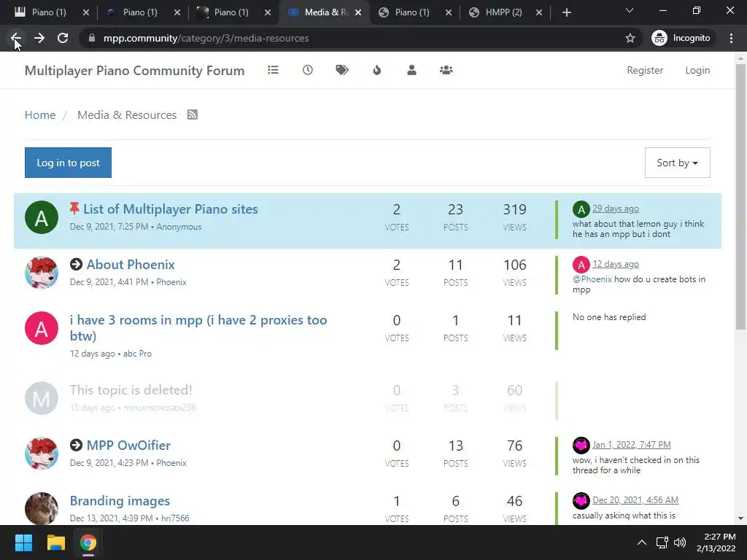Open the Users person icon

tap(411, 70)
